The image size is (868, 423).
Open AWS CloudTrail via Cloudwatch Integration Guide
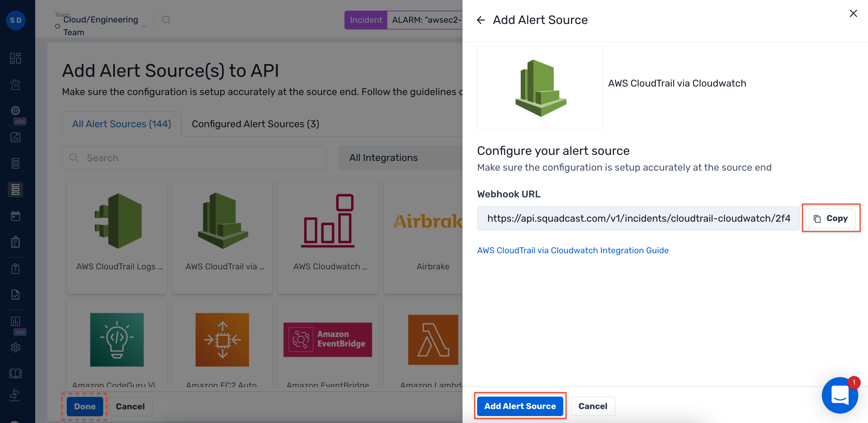point(573,251)
